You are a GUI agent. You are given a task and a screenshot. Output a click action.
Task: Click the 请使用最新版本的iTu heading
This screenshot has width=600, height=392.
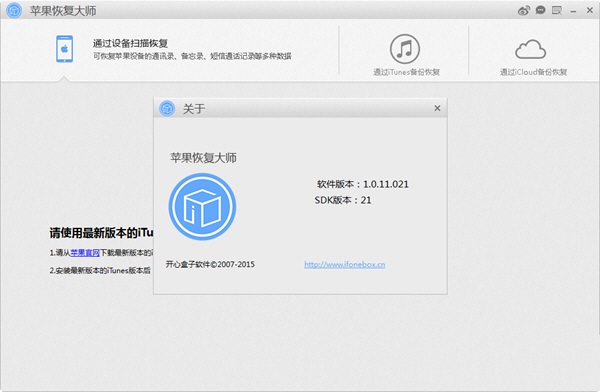(x=101, y=233)
